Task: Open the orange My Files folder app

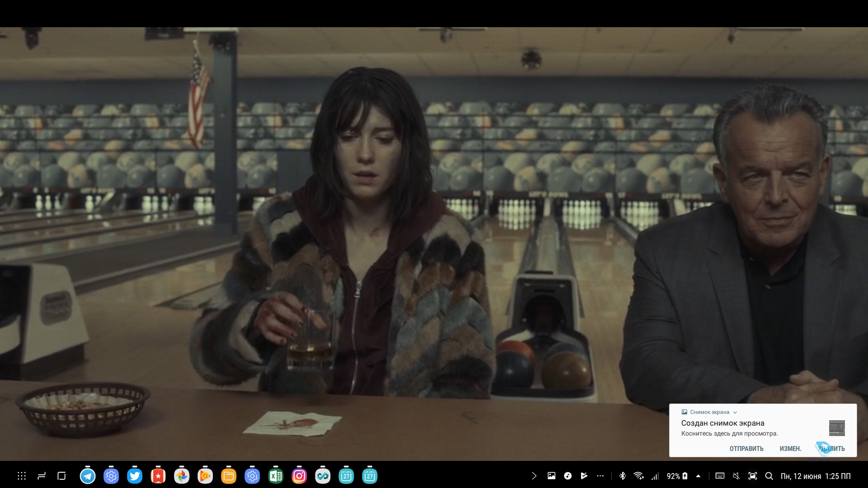Action: (229, 476)
